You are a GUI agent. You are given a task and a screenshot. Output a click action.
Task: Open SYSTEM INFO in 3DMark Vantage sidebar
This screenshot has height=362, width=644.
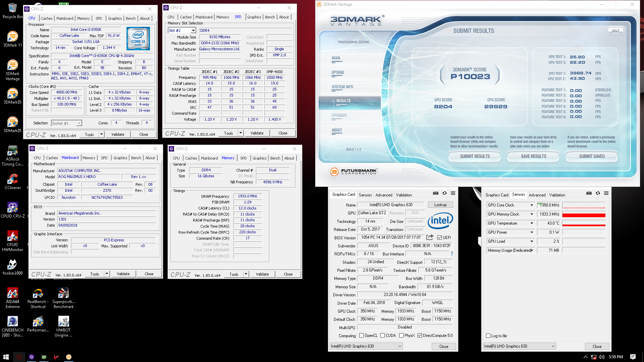(x=342, y=87)
